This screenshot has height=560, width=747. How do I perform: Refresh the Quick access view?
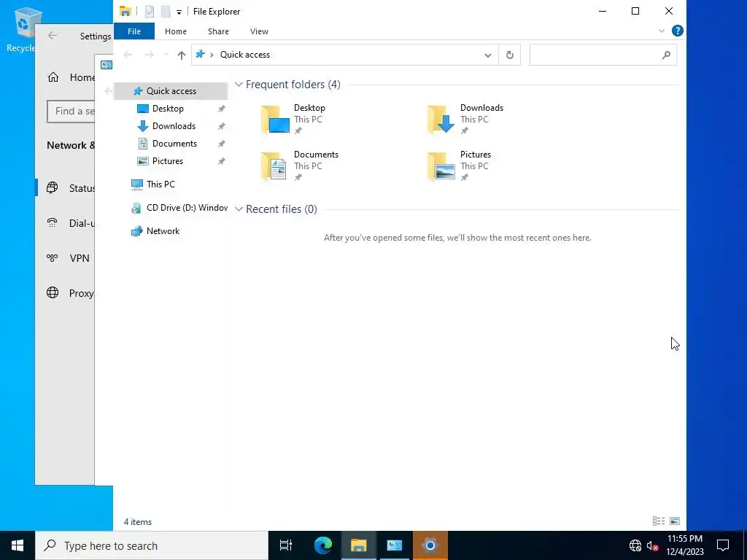click(x=509, y=55)
